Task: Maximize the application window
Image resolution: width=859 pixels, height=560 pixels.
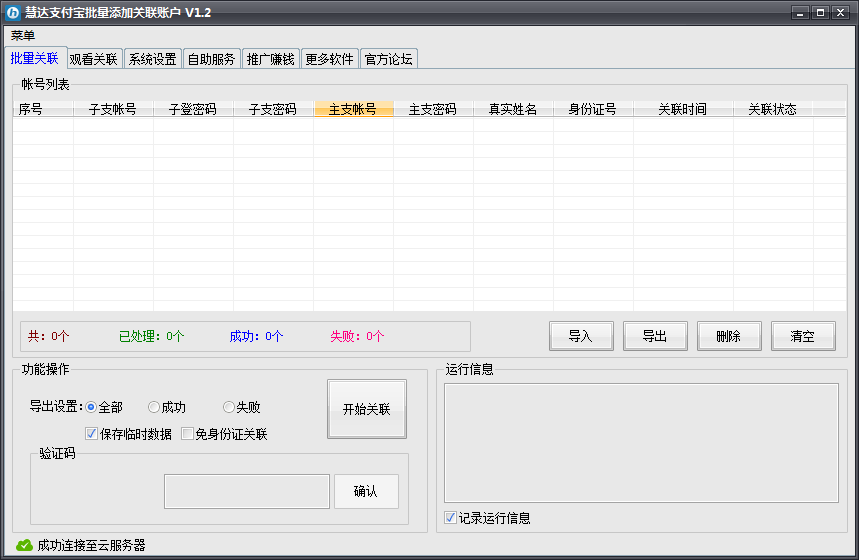Action: click(820, 13)
